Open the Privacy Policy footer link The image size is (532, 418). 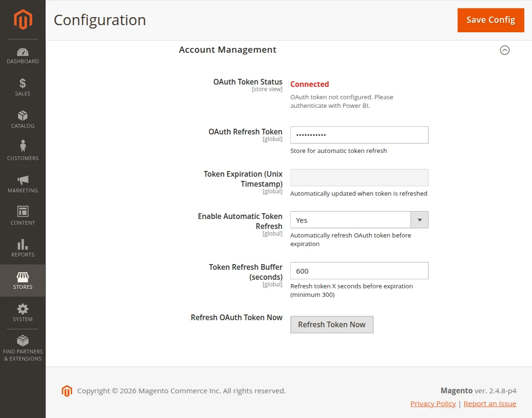(x=433, y=404)
